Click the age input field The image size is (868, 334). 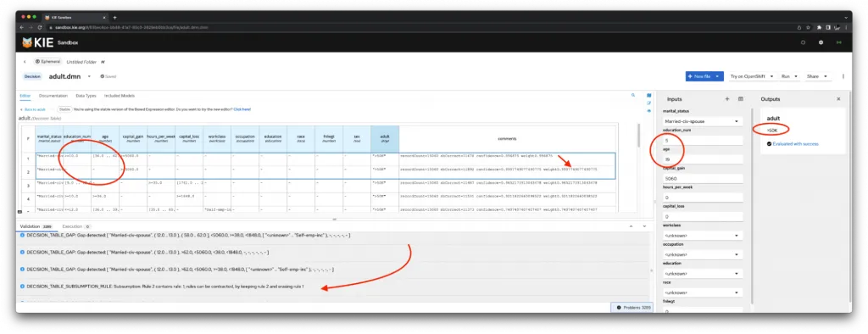(703, 159)
